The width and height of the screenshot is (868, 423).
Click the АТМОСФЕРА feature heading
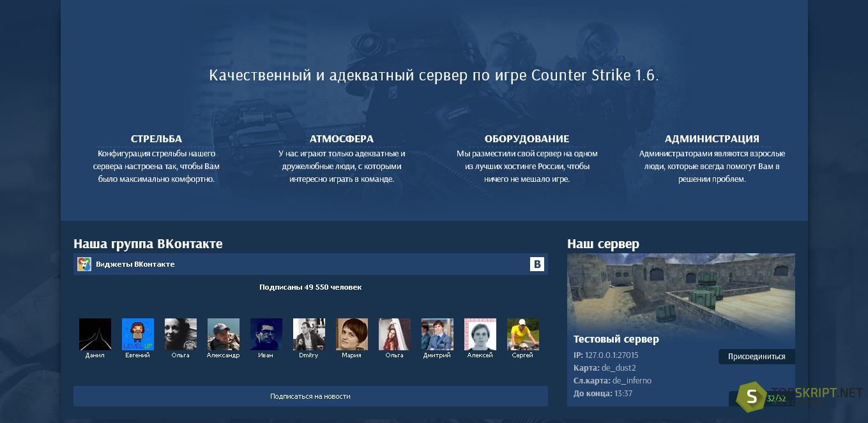(342, 138)
